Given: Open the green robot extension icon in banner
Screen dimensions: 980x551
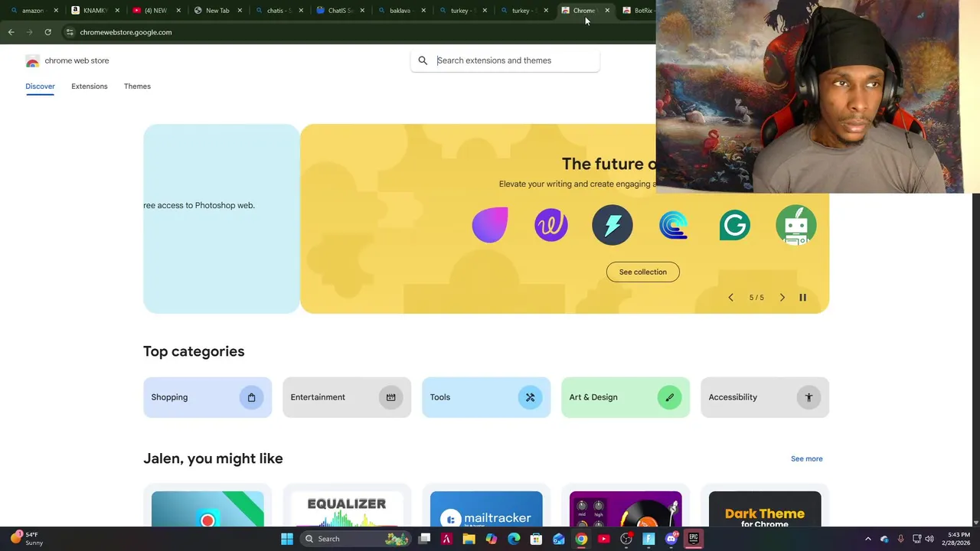Looking at the screenshot, I should coord(796,225).
